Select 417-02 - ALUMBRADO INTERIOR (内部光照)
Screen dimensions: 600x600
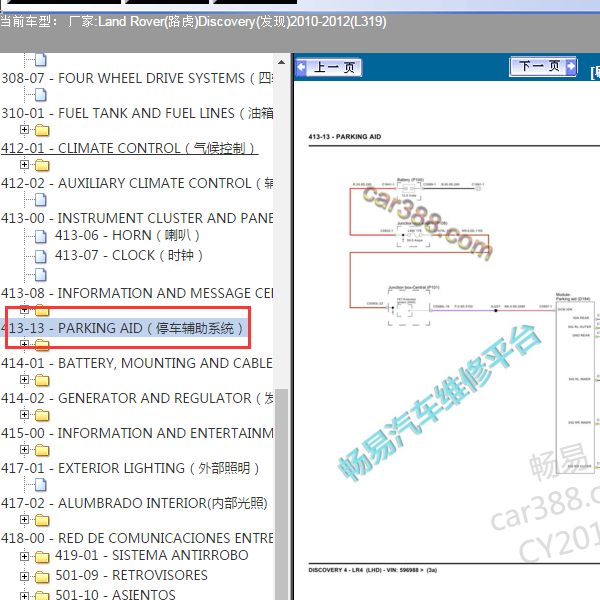click(x=134, y=503)
